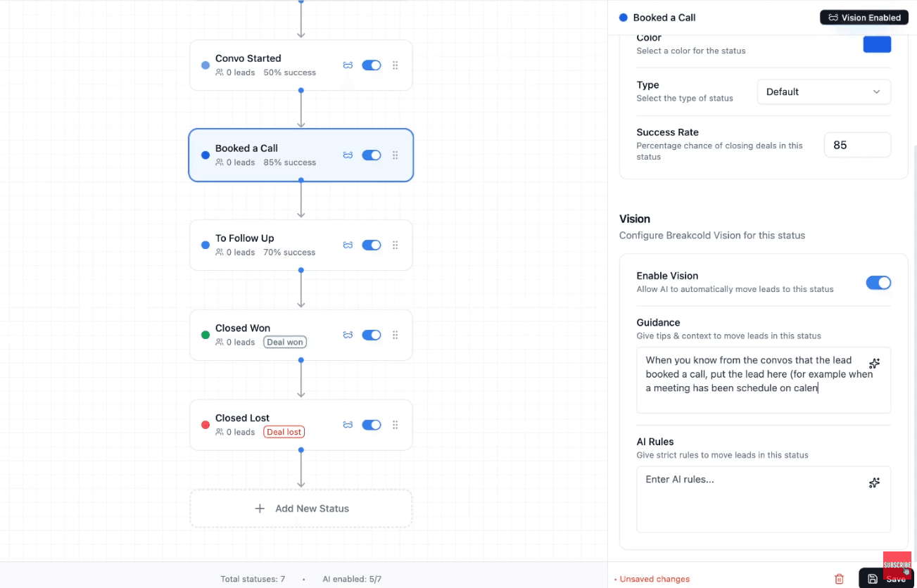This screenshot has height=588, width=917.
Task: Hit the red Subscribe button
Action: pos(897,565)
